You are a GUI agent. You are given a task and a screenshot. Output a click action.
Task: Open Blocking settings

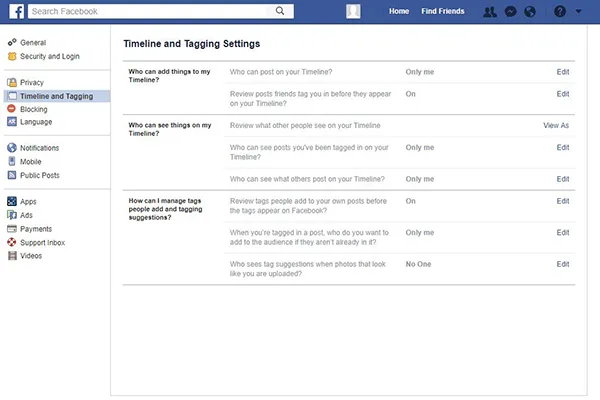[x=34, y=109]
